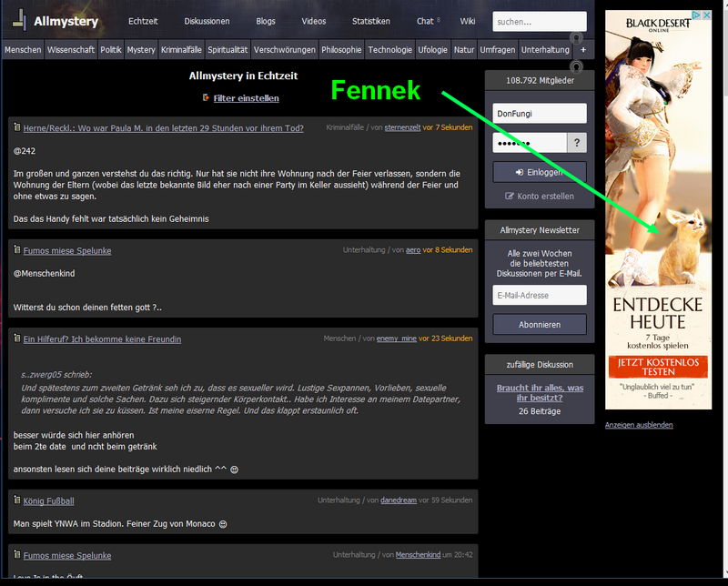Go to Diskussionen
This screenshot has height=586, width=728.
[207, 21]
